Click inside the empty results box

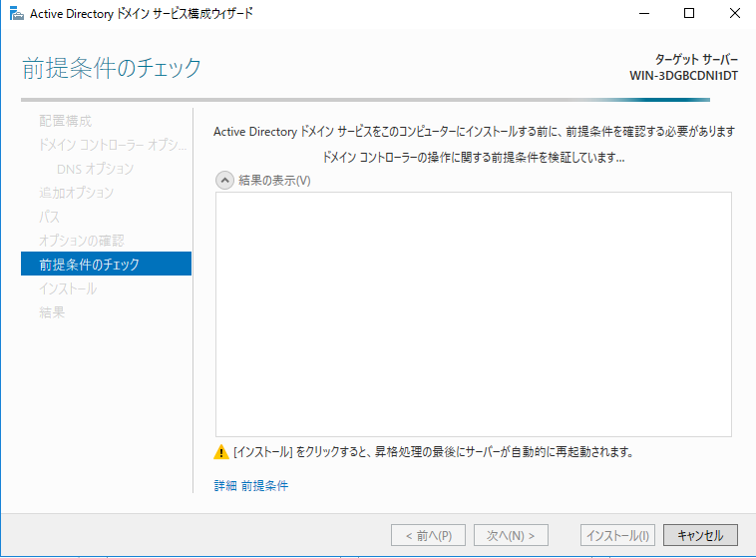(x=474, y=314)
